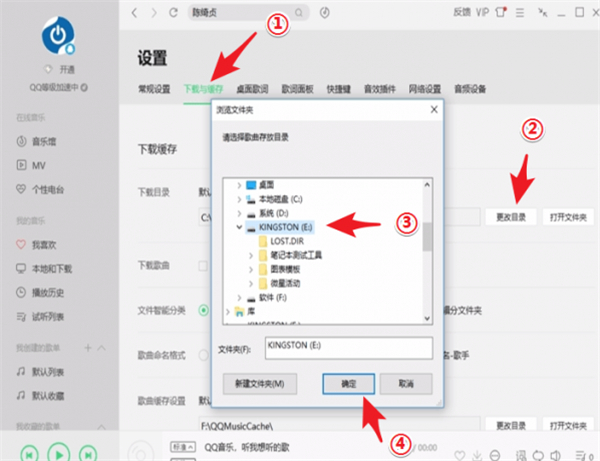Image resolution: width=600 pixels, height=461 pixels.
Task: Open the 桌面歌词 tab
Action: click(252, 89)
